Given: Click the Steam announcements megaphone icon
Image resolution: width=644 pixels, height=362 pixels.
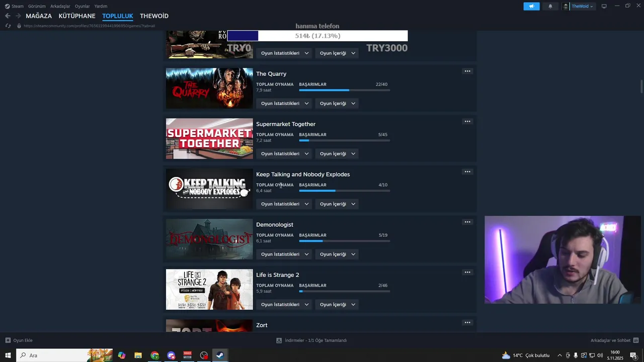Looking at the screenshot, I should (531, 6).
